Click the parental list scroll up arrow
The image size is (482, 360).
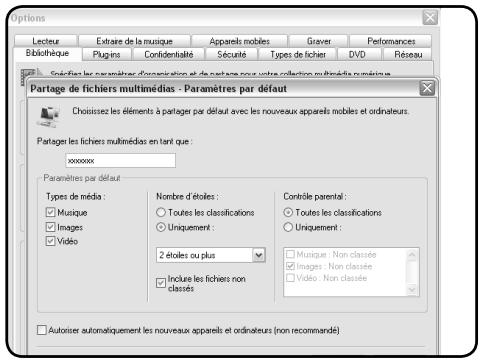tap(412, 255)
